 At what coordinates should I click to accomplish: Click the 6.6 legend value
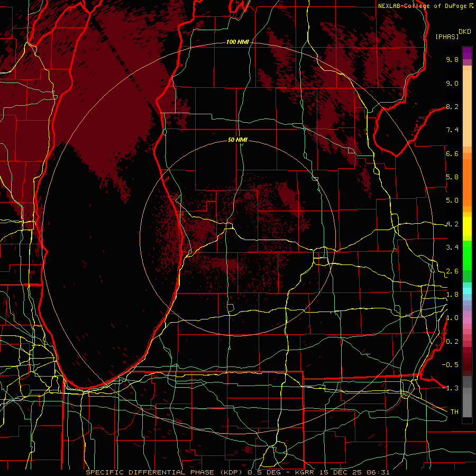point(452,153)
